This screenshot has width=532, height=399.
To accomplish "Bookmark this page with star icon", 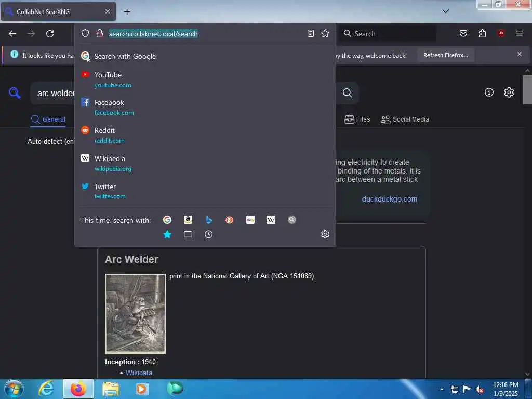I will pos(325,33).
